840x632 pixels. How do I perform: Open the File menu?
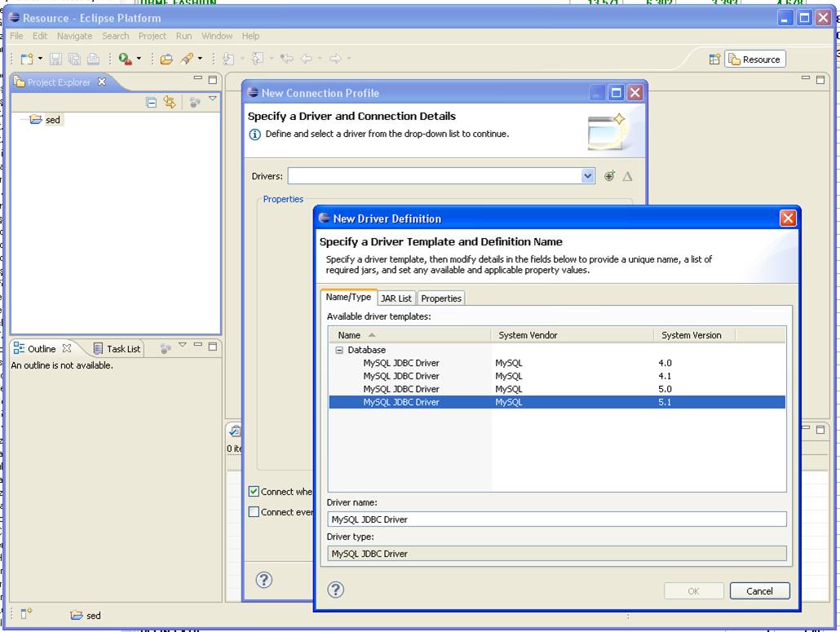(16, 36)
